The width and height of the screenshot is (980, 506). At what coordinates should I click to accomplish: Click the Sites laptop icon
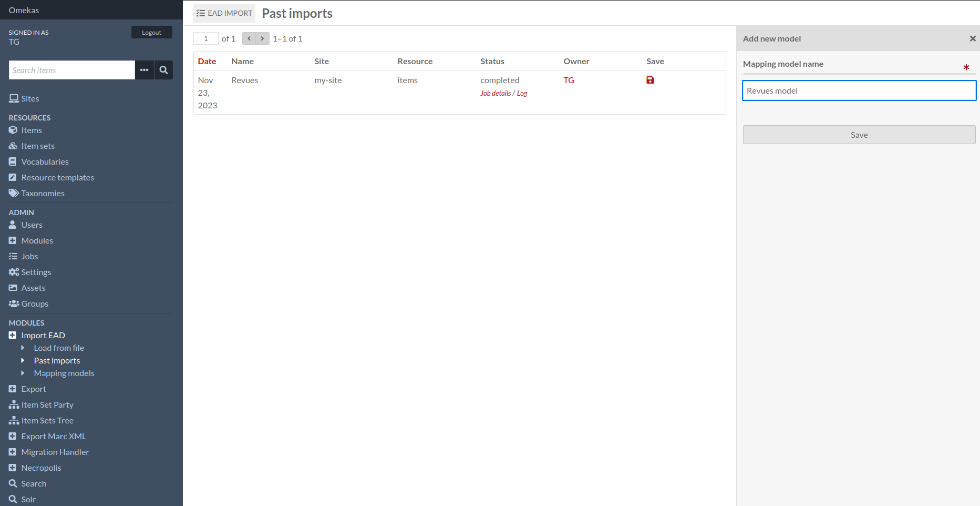click(x=14, y=98)
